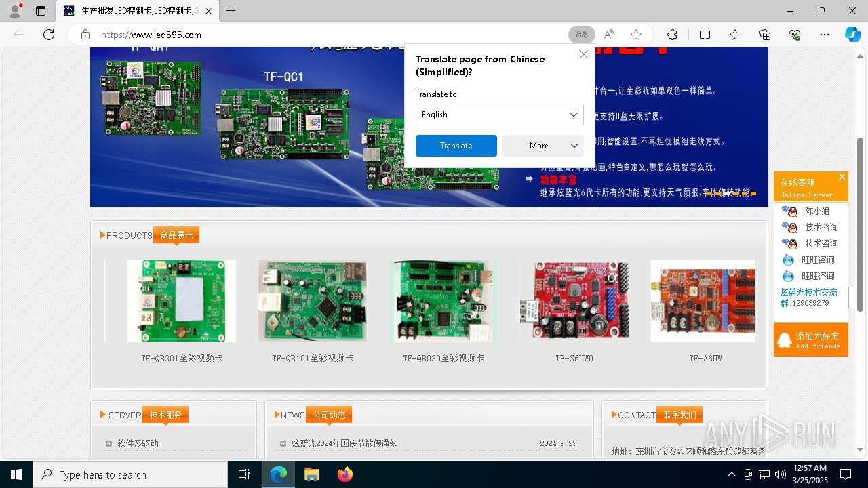This screenshot has height=488, width=868.
Task: Expand the More options dropdown
Action: pyautogui.click(x=542, y=146)
